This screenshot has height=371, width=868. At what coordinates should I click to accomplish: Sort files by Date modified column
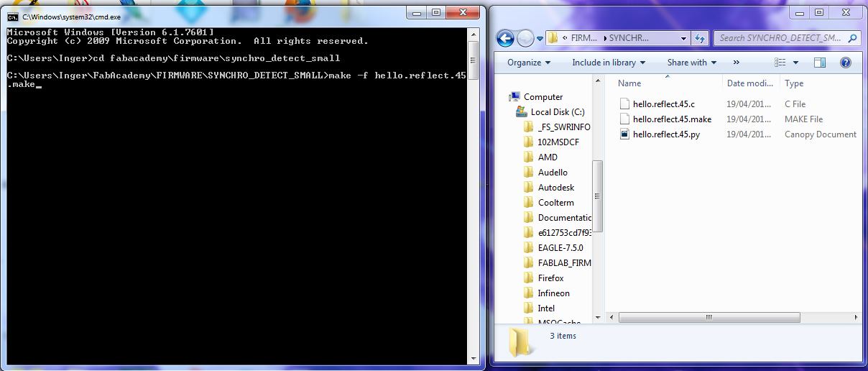coord(749,83)
